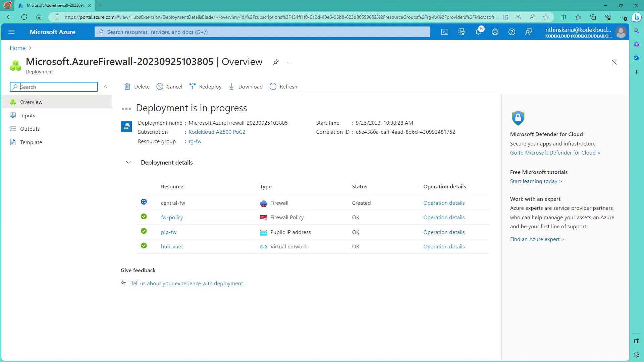Collapse the left sidebar menu
Viewport: 644px width, 362px height.
(106, 87)
